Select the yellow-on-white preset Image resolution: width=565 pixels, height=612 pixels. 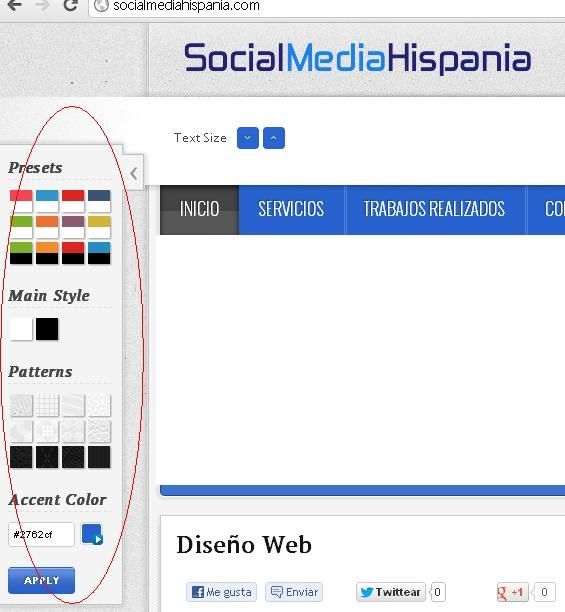99,227
